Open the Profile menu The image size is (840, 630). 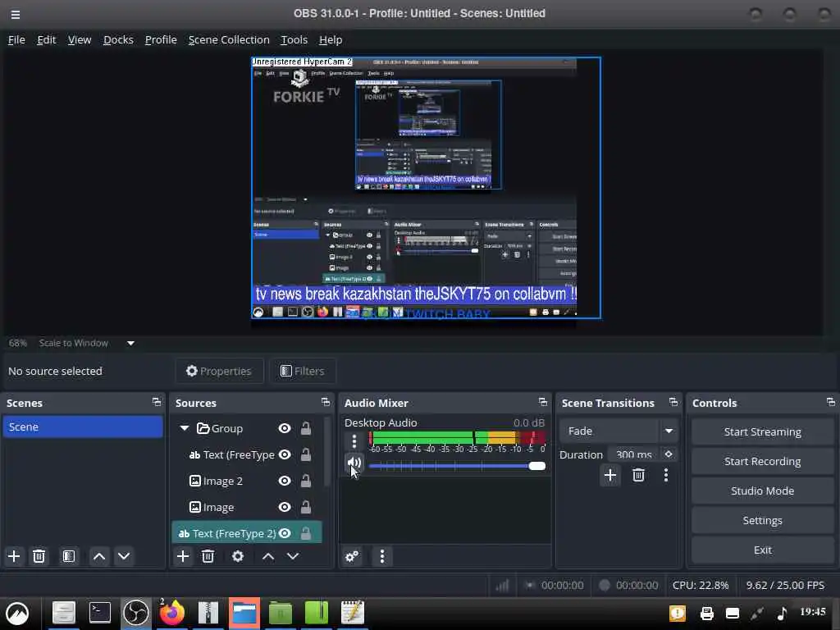click(161, 39)
